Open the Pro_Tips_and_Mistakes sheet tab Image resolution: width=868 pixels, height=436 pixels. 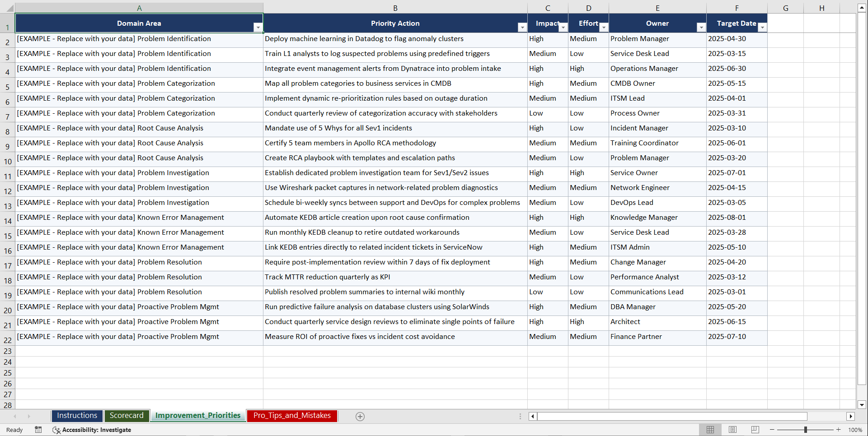click(292, 415)
